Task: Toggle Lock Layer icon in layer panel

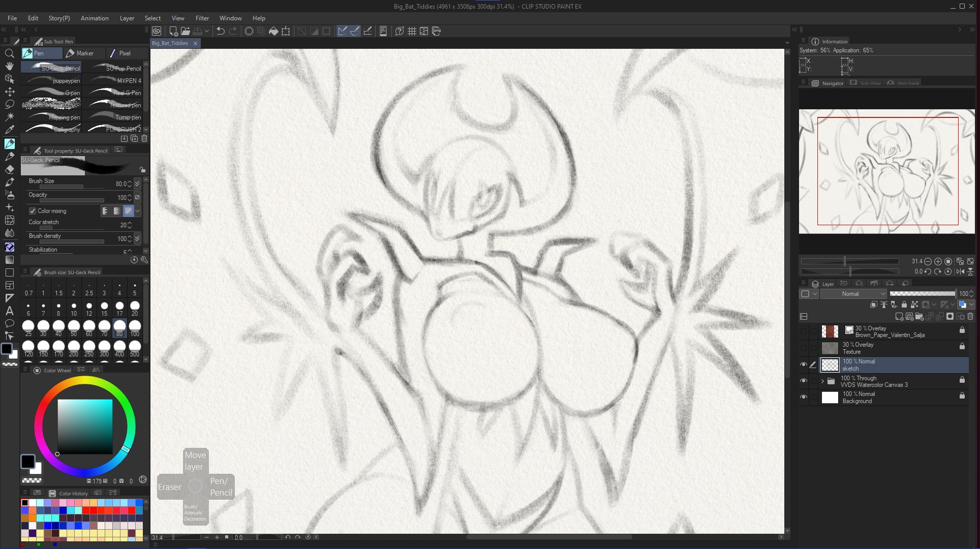Action: (904, 305)
